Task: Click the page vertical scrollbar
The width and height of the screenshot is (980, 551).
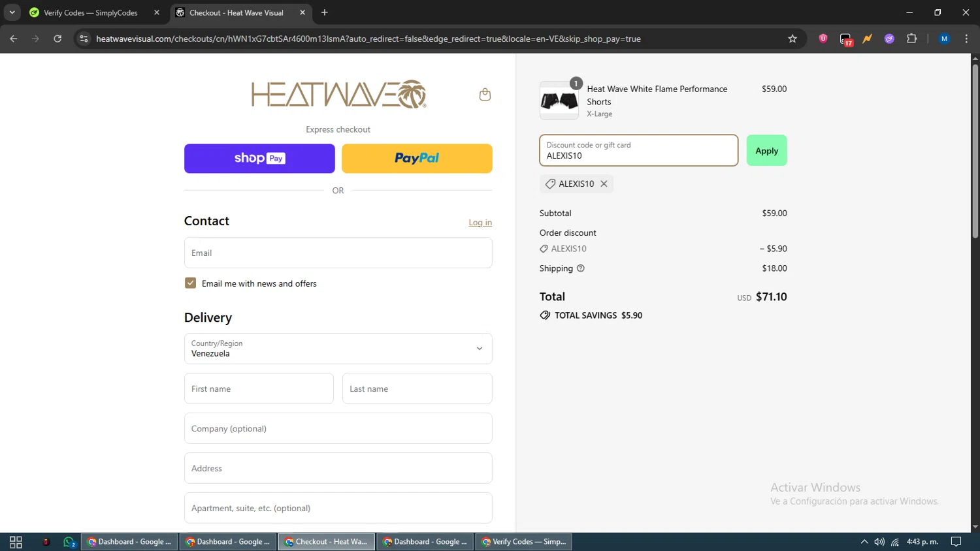Action: (x=975, y=150)
